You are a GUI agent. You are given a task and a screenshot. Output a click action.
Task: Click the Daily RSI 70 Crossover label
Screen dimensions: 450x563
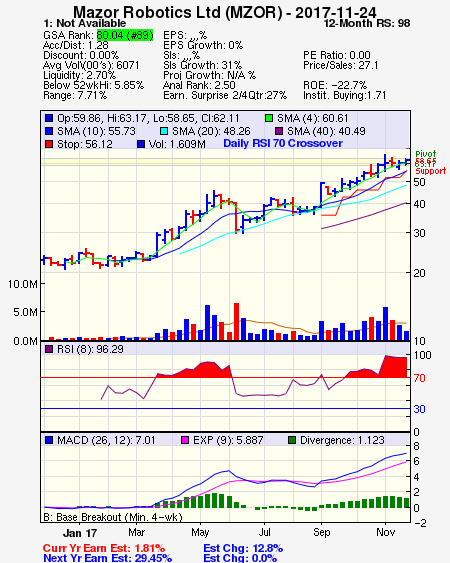point(283,143)
